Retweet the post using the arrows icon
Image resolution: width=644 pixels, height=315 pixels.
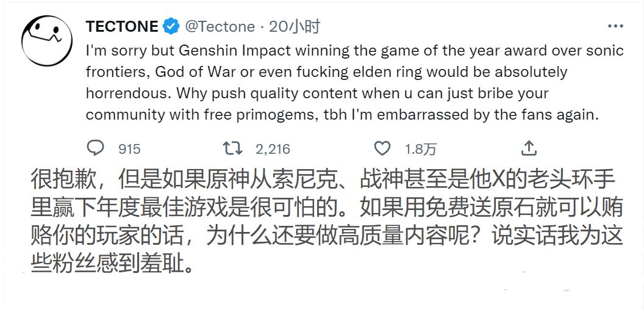[x=233, y=148]
